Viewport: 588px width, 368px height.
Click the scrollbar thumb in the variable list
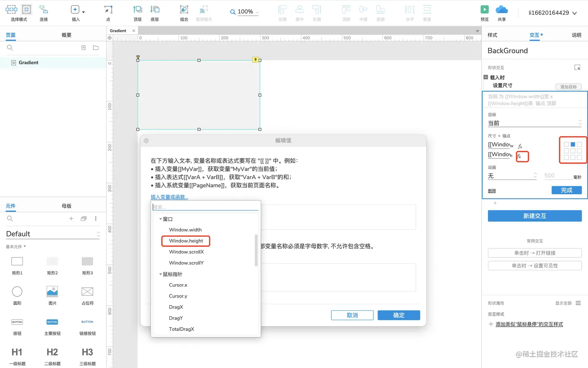(256, 250)
